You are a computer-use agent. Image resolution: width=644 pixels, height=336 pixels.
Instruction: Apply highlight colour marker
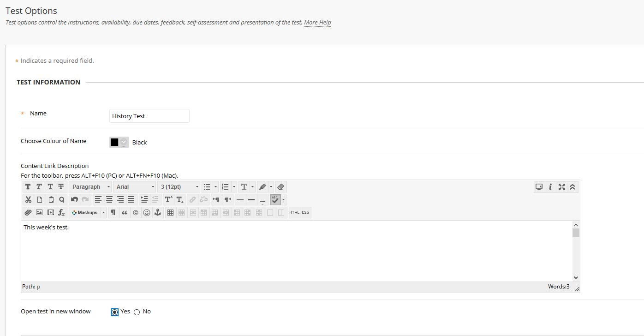tap(262, 187)
